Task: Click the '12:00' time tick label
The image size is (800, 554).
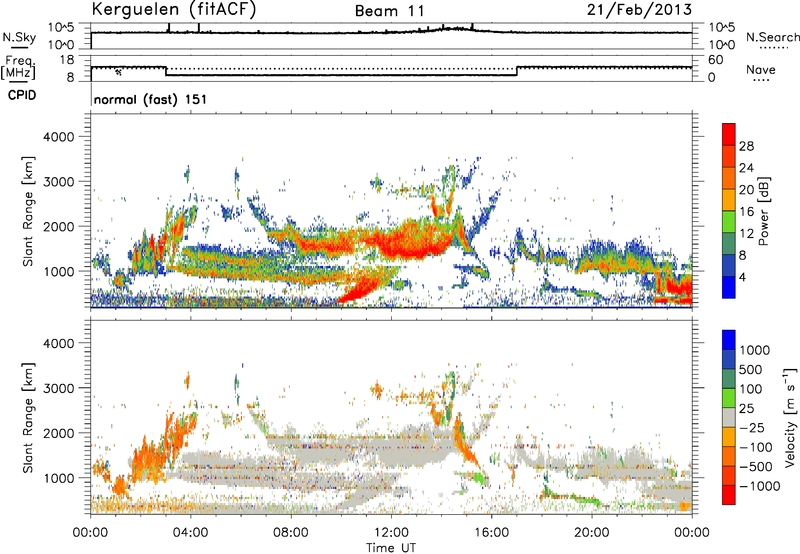Action: pyautogui.click(x=391, y=533)
